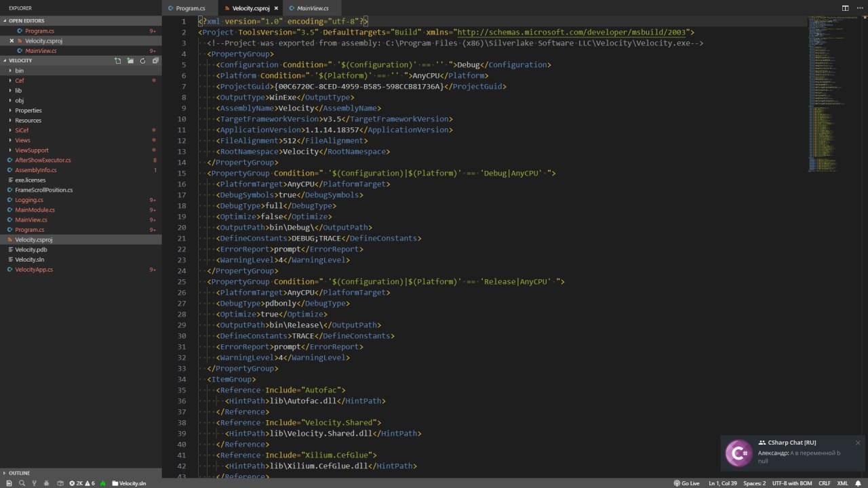
Task: Expand the ViewSupport folder
Action: 81,150
